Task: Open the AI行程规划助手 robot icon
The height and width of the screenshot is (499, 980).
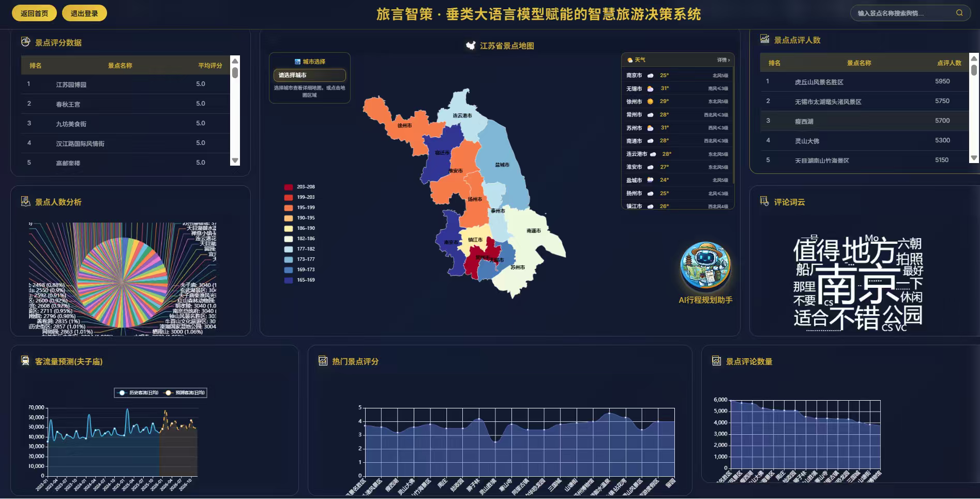Action: pos(705,266)
